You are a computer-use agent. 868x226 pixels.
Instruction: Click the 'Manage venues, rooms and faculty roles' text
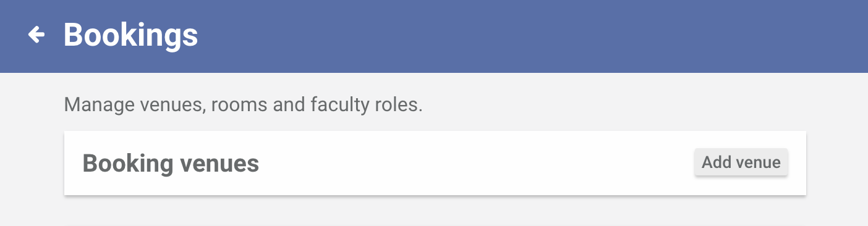point(243,105)
